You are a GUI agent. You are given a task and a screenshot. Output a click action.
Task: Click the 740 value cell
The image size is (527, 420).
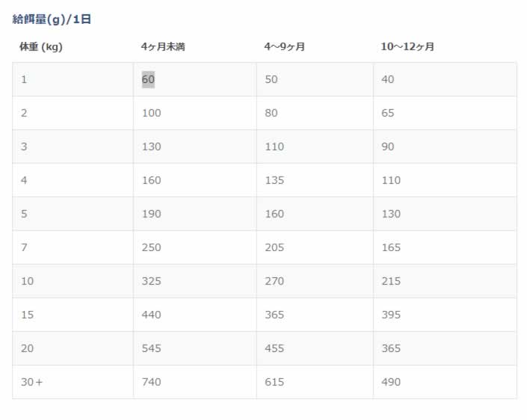click(x=151, y=382)
